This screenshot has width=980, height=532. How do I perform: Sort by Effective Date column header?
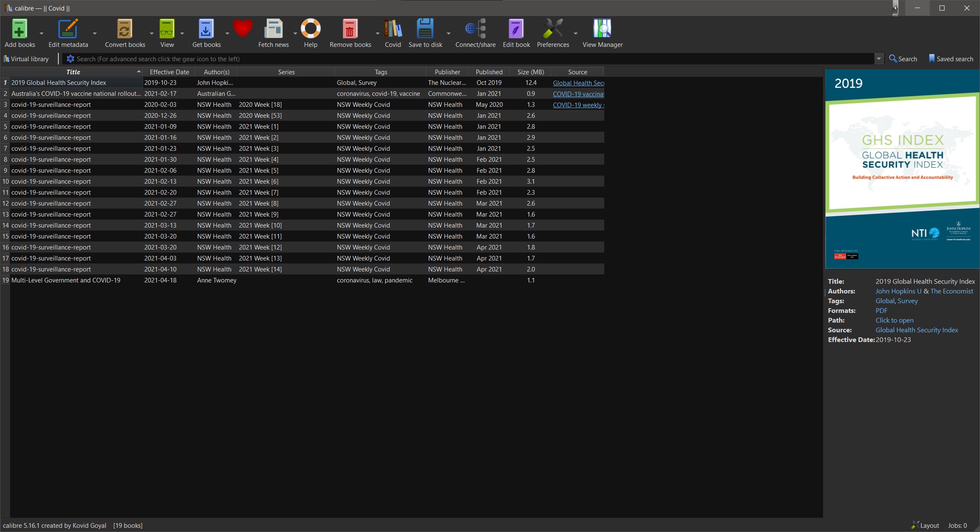(169, 72)
